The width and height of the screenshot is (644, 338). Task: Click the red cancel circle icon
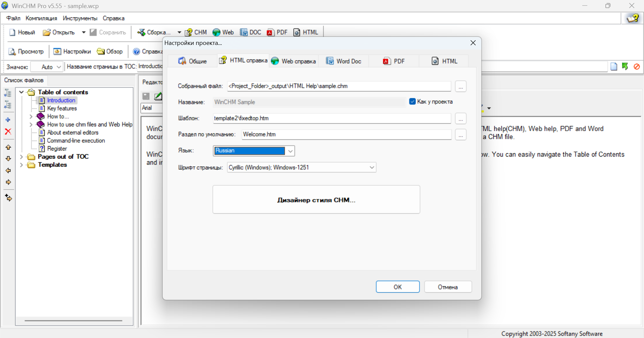(x=637, y=66)
